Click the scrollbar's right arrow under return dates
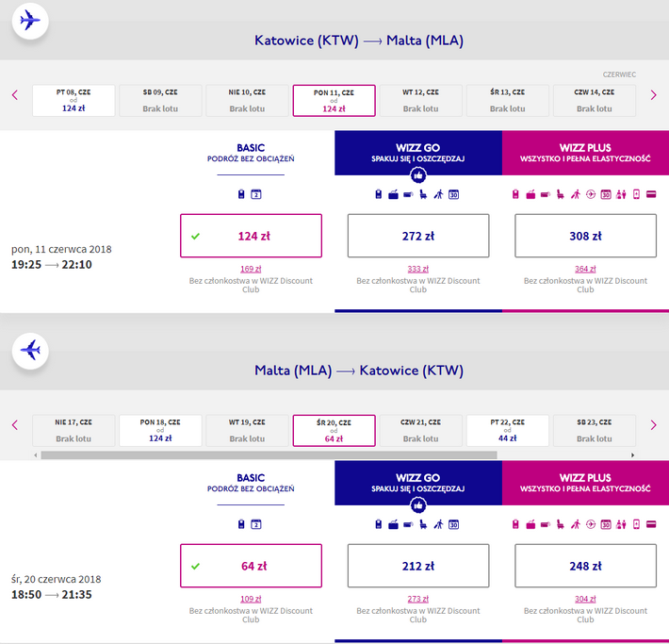This screenshot has height=644, width=669. (633, 455)
